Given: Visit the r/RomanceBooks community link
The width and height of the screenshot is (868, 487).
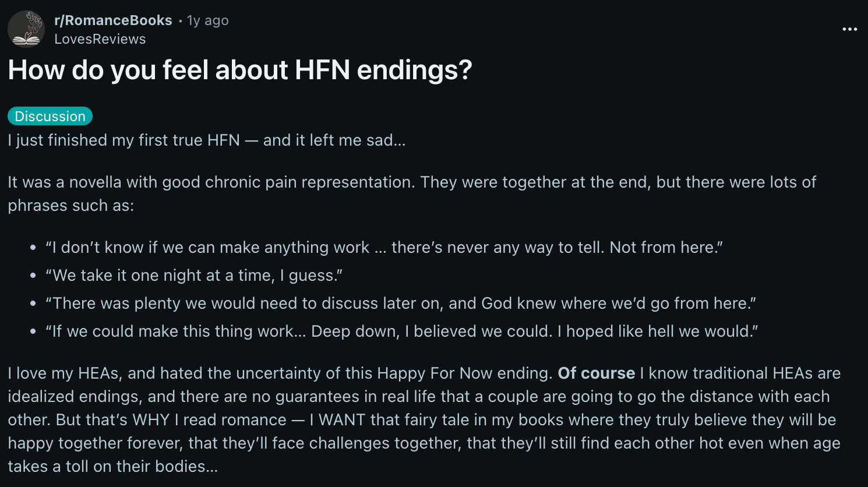Looking at the screenshot, I should pyautogui.click(x=114, y=20).
